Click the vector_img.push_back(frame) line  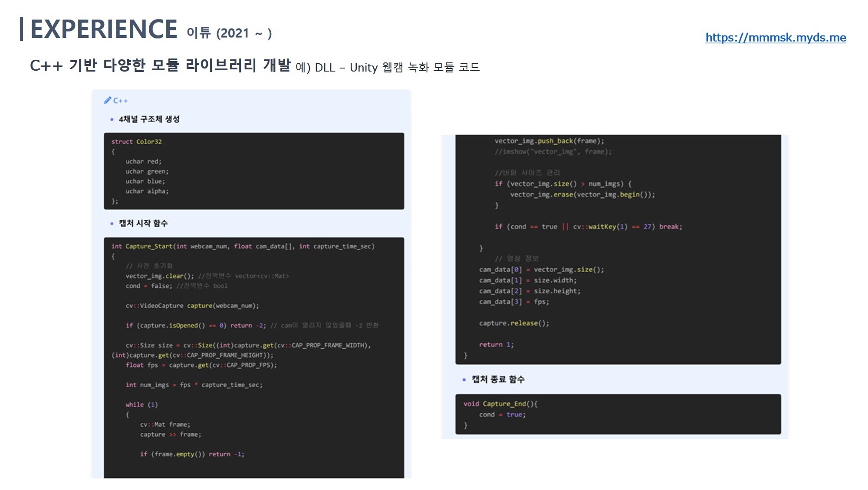(549, 141)
